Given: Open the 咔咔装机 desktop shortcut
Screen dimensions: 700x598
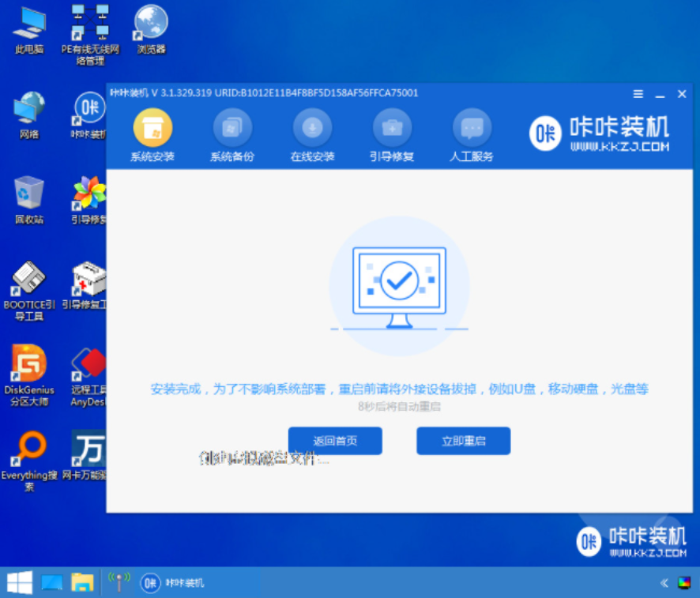Looking at the screenshot, I should (x=89, y=116).
